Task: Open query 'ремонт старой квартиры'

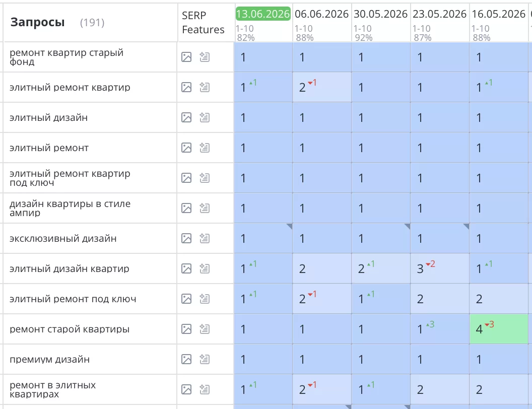Action: click(69, 329)
